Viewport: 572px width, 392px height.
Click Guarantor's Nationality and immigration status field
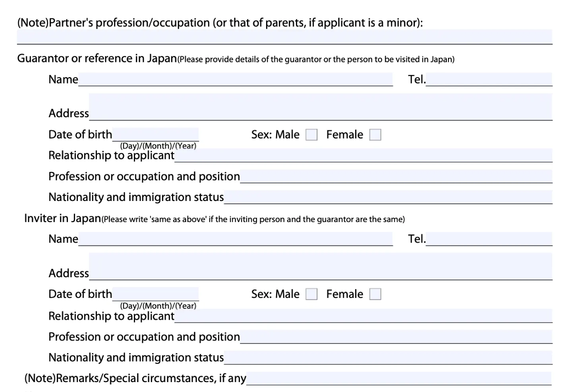coord(388,197)
